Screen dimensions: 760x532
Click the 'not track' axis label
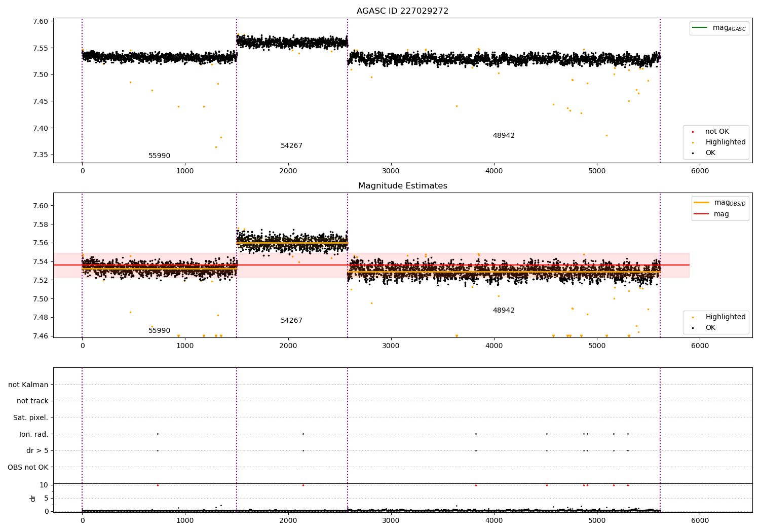pyautogui.click(x=32, y=401)
